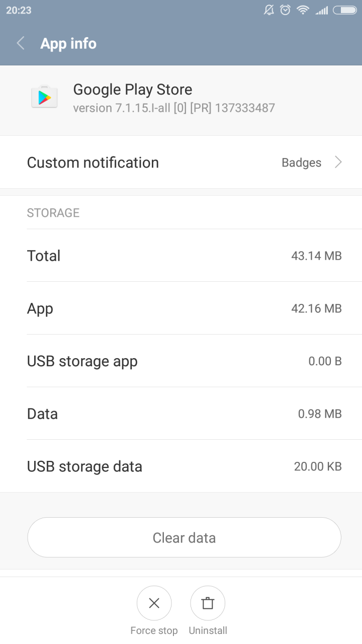Open the Custom notification row
Screen dimensions: 362x644
coord(181,162)
